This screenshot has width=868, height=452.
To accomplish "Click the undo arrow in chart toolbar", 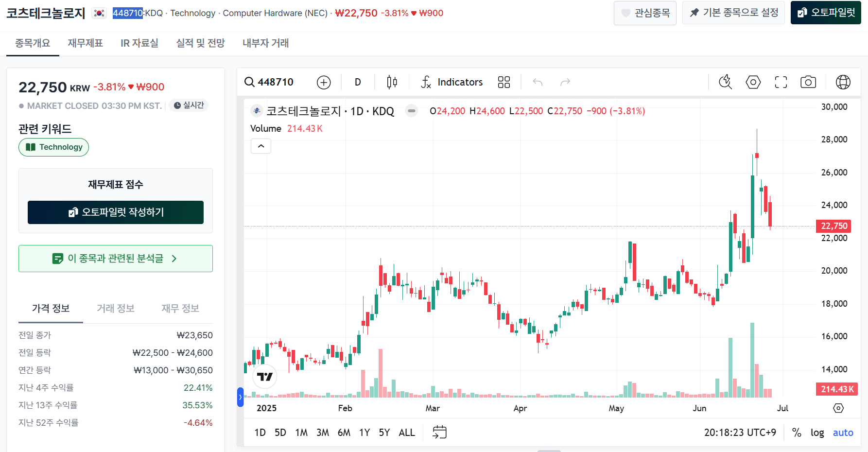I will coord(538,82).
